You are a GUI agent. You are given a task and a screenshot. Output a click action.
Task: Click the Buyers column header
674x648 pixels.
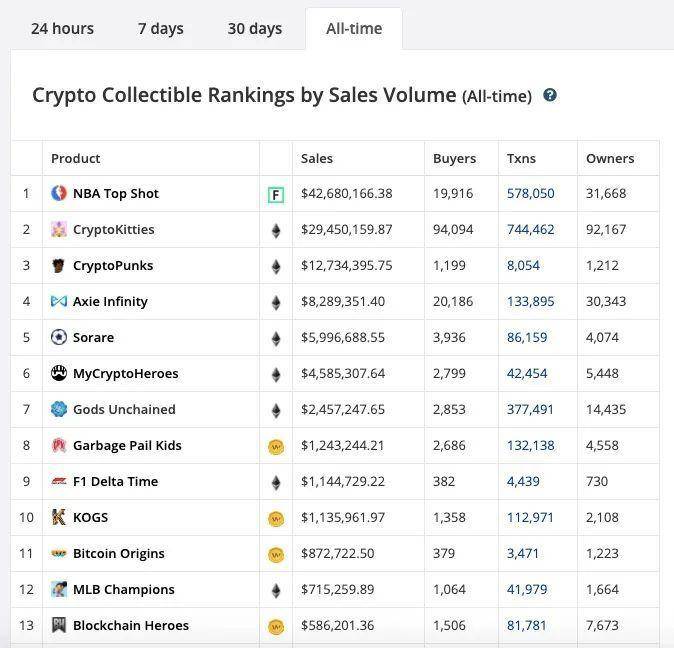pos(454,159)
